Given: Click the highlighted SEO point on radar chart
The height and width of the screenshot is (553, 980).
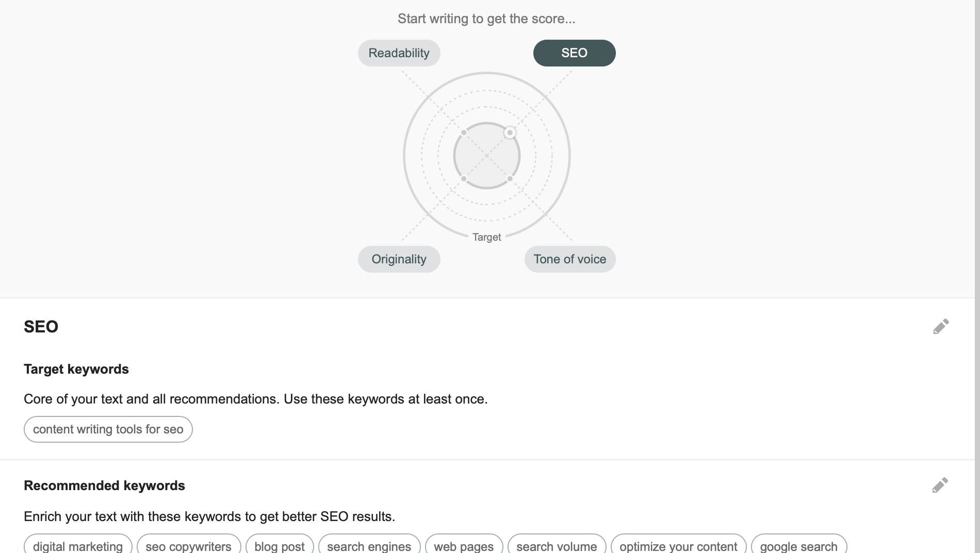Looking at the screenshot, I should pos(510,133).
